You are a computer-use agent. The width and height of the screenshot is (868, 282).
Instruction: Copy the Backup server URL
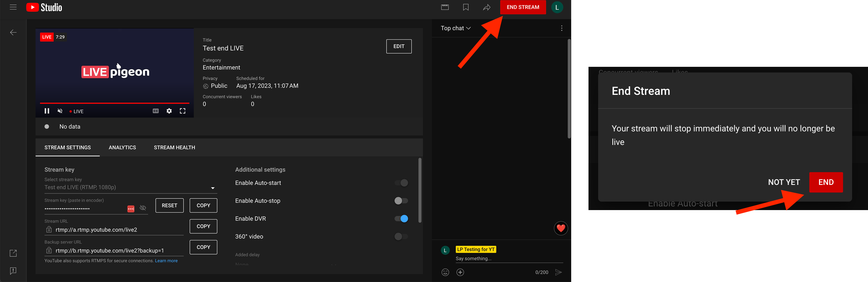(203, 247)
